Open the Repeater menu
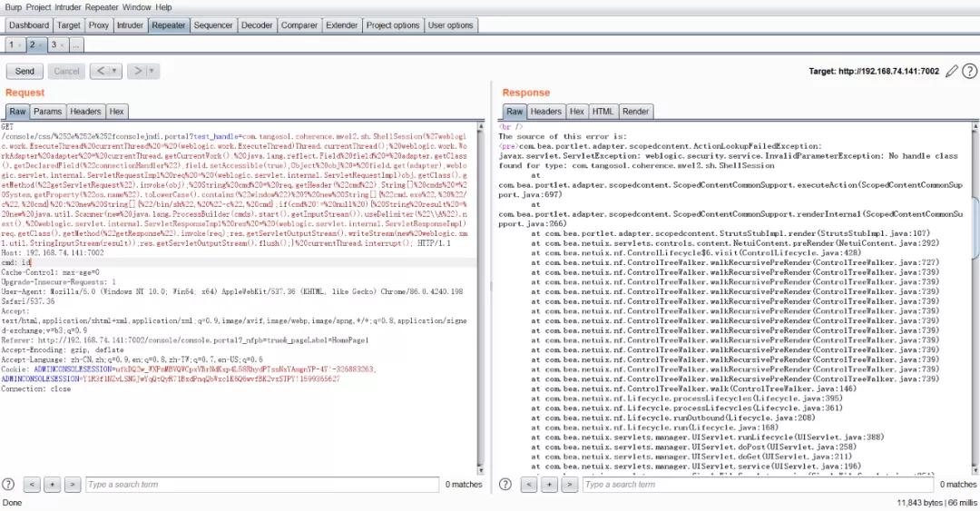Screen dimensions: 980x511 (102, 7)
